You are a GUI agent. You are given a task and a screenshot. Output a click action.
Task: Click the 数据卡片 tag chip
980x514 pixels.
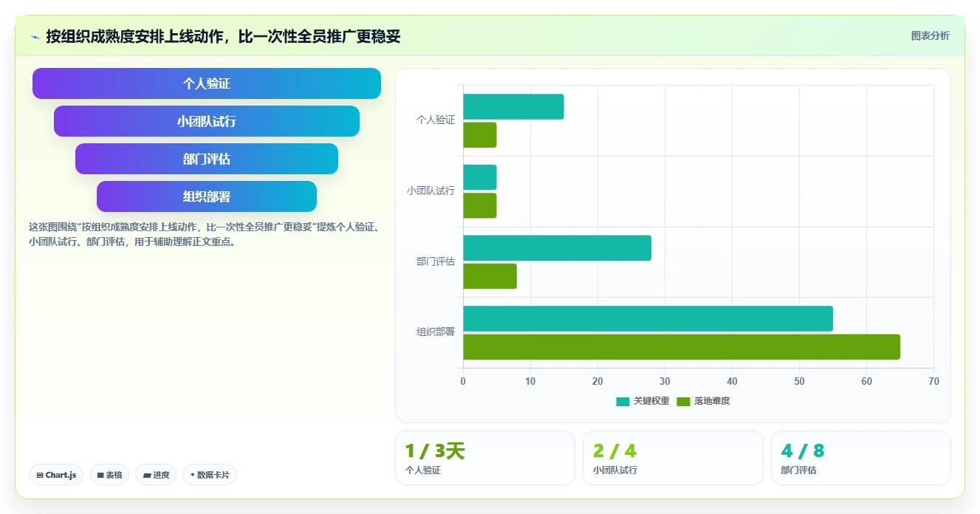coord(210,475)
